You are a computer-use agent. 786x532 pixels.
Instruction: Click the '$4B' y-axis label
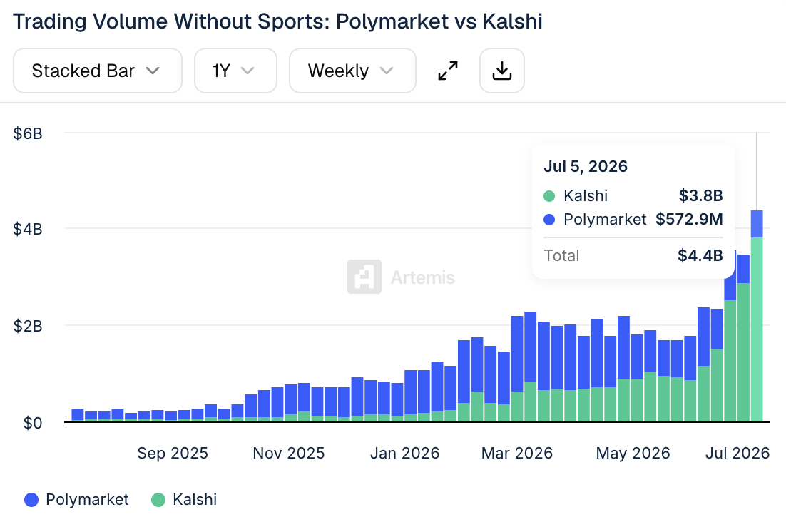(x=28, y=229)
